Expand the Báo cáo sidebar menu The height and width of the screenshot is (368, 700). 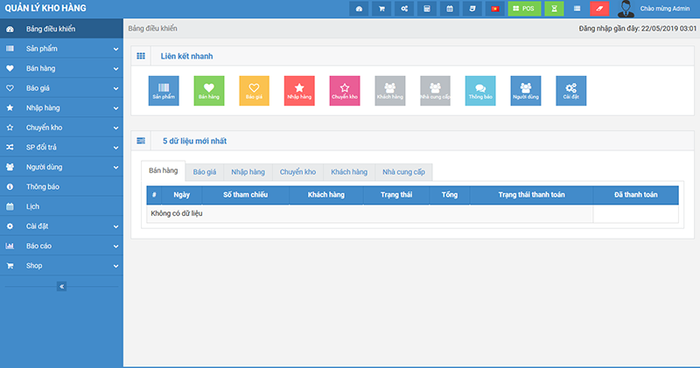[62, 246]
